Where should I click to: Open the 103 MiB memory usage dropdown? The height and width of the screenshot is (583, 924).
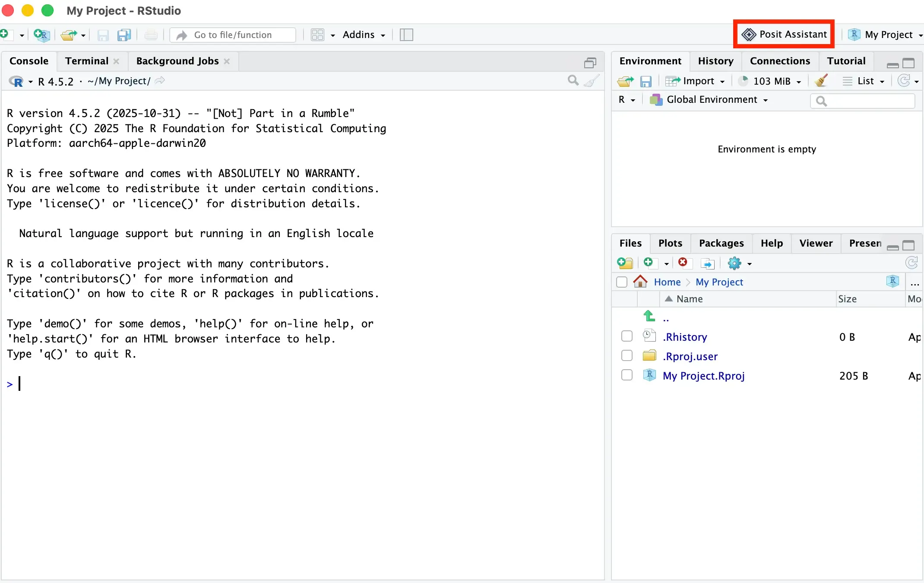coord(770,81)
